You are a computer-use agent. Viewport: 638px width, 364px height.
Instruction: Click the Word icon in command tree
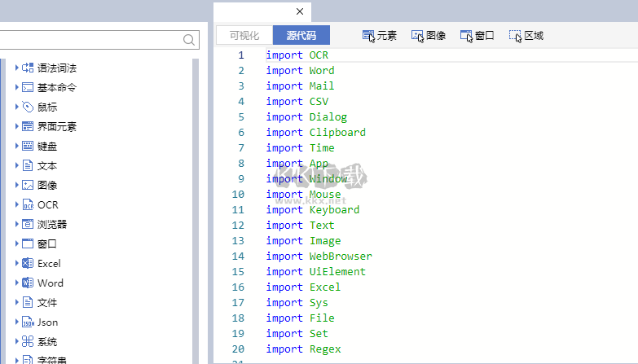28,283
